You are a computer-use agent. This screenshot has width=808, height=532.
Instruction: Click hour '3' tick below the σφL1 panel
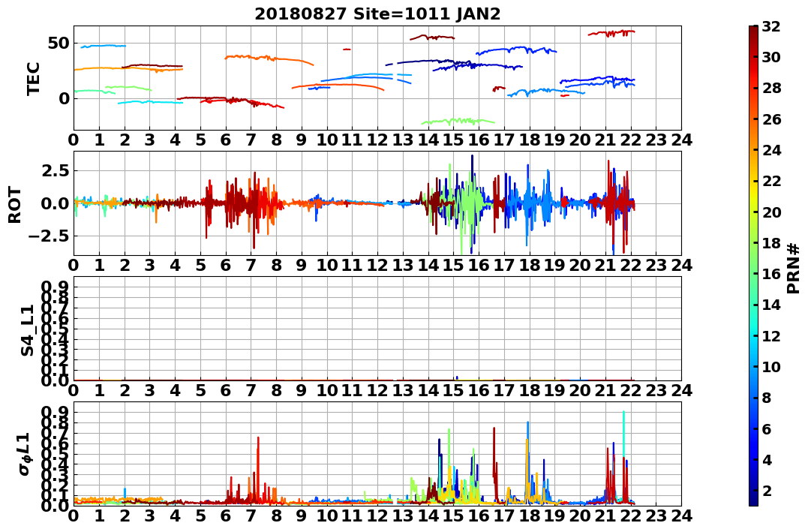coord(150,515)
